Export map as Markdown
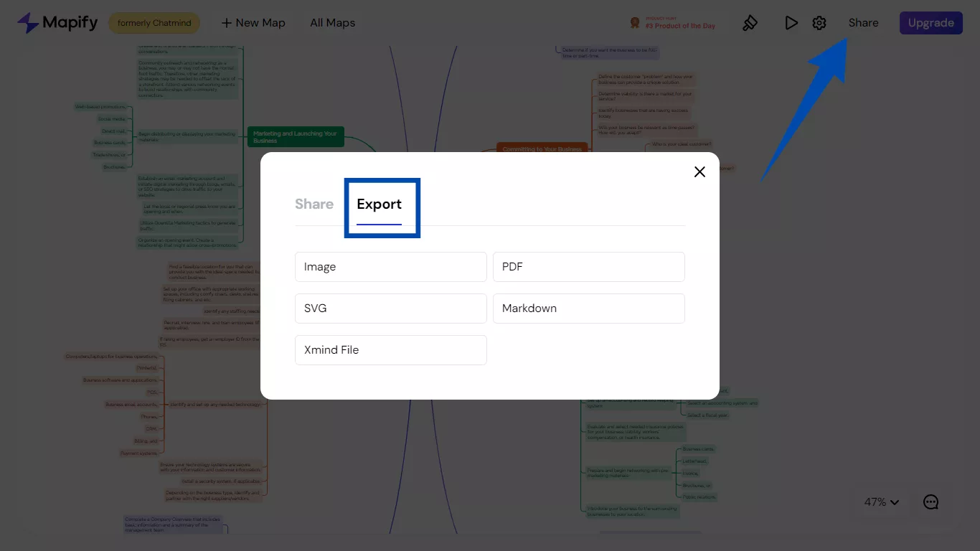The height and width of the screenshot is (551, 980). pos(589,309)
